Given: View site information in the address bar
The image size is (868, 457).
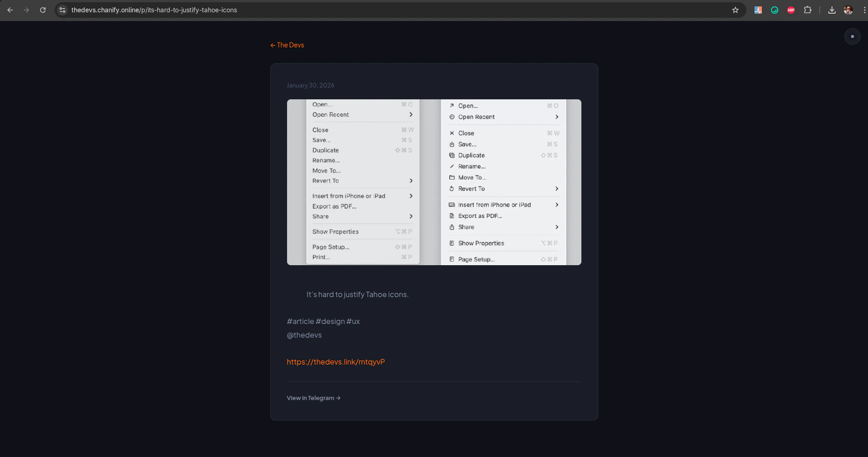Looking at the screenshot, I should (62, 10).
